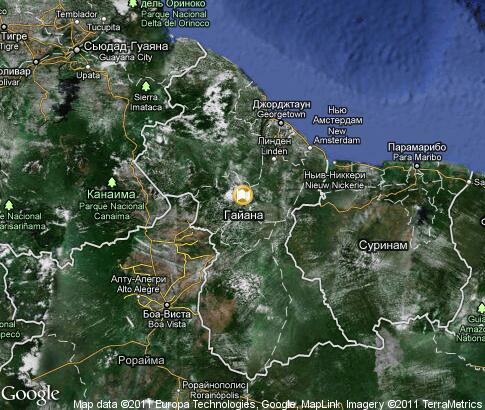Select the Boa Vista city dot marker
Viewport: 485px width, 410px height.
[x=167, y=305]
